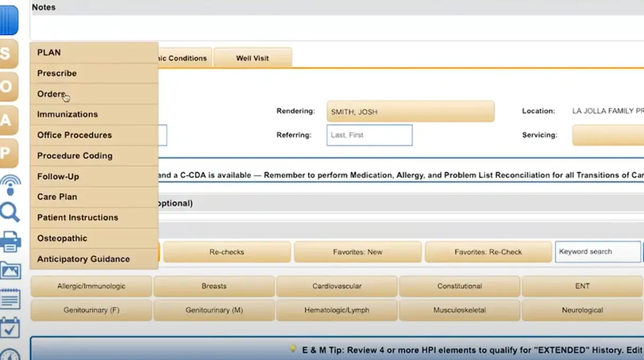644x360 pixels.
Task: Select the magnifier search icon
Action: 9,210
